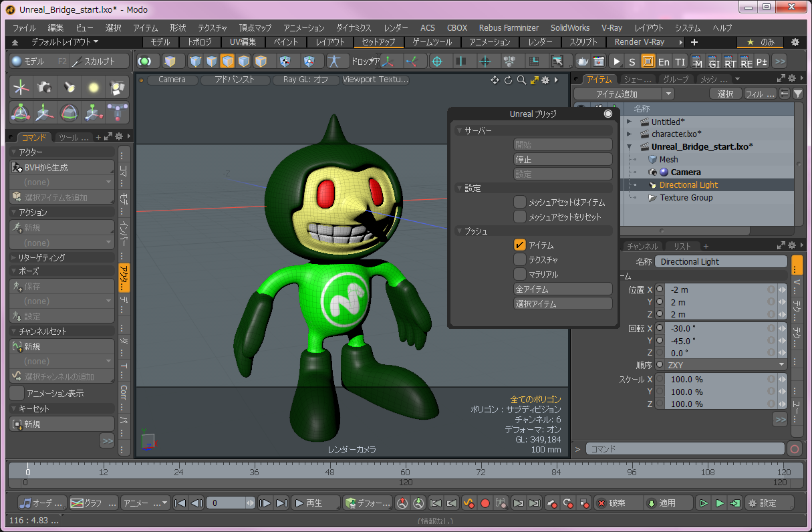Viewport: 812px width, 532px height.
Task: Click the teapot render icon
Action: [x=583, y=61]
